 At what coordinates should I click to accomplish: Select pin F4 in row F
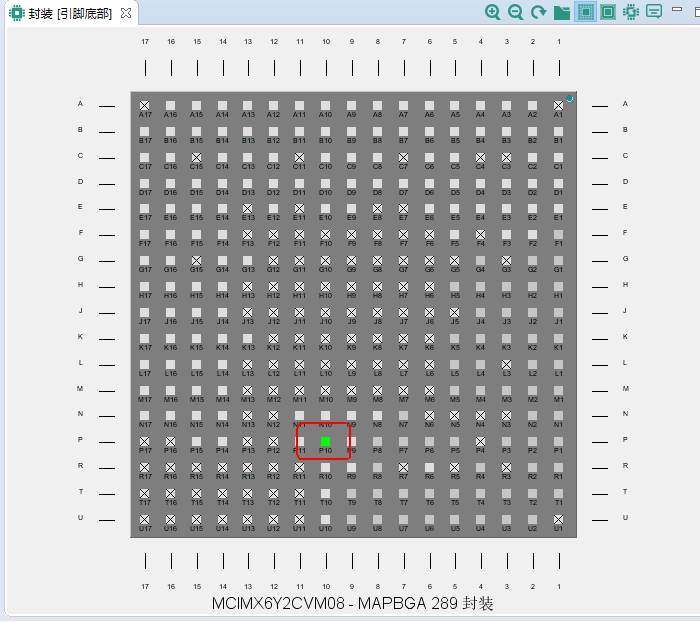tap(480, 234)
